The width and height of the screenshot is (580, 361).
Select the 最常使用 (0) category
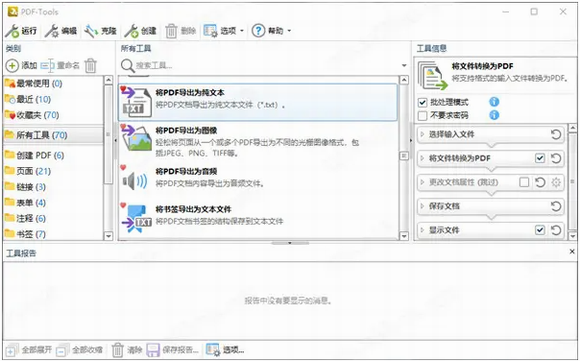click(x=53, y=84)
